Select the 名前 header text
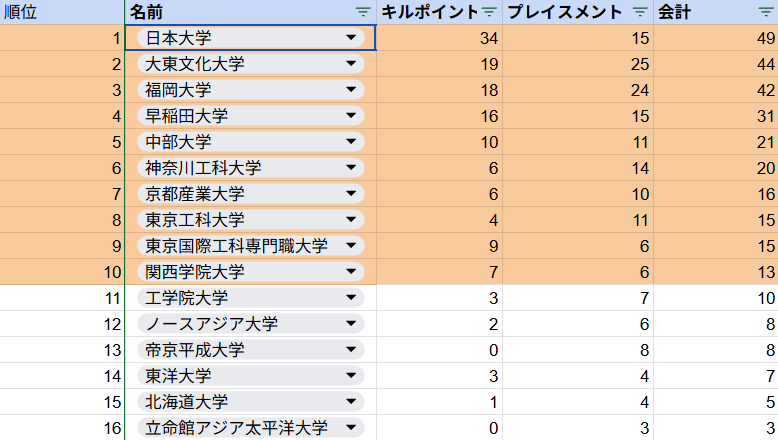This screenshot has height=440, width=778. [146, 12]
